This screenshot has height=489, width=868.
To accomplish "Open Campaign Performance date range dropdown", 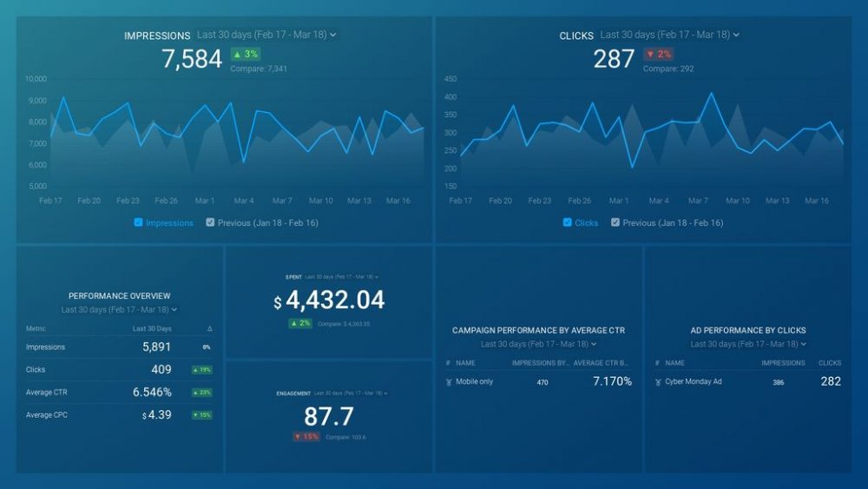I will 538,344.
